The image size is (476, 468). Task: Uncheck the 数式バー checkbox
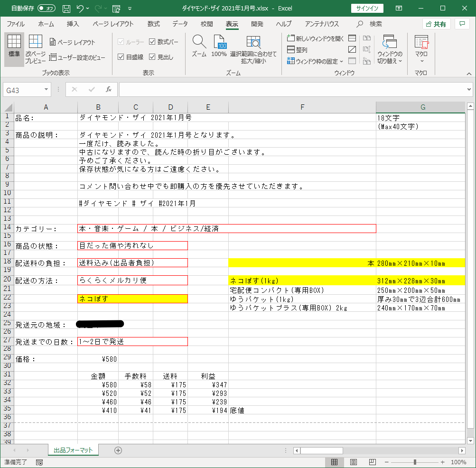pos(152,42)
